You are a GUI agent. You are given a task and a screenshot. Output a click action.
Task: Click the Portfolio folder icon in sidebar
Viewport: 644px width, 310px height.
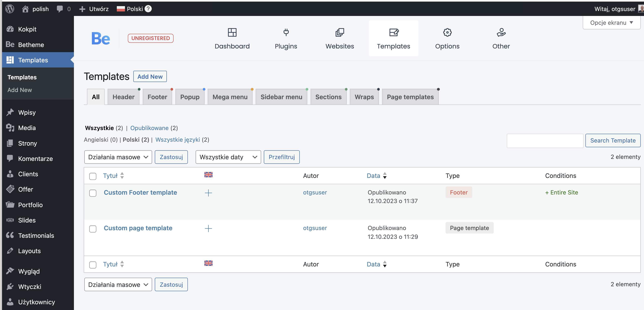tap(10, 204)
